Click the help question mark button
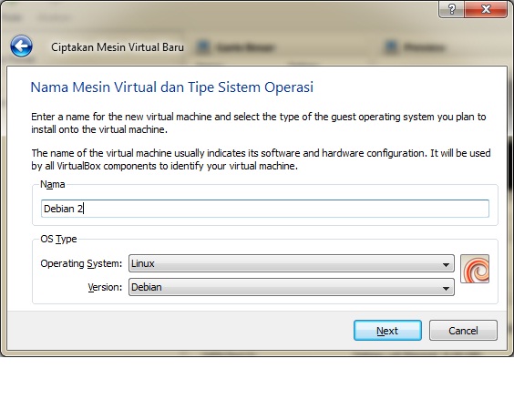The width and height of the screenshot is (514, 420). [x=451, y=9]
